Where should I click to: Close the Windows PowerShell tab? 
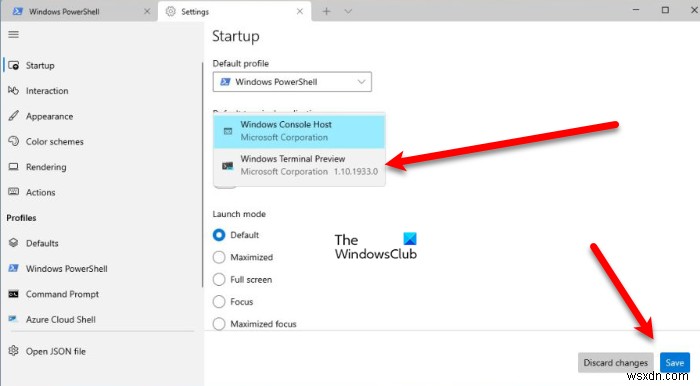147,12
